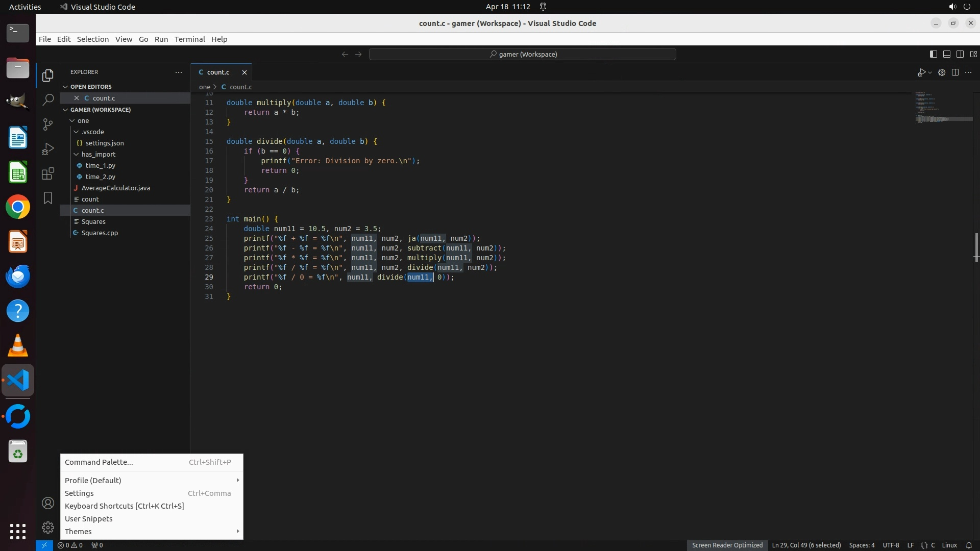Collapse the has_import folder
This screenshot has height=551, width=980.
click(x=76, y=154)
